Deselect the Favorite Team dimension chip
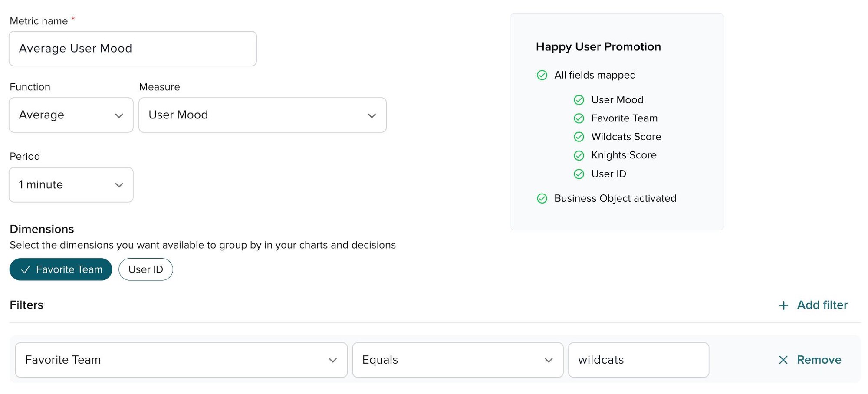This screenshot has height=394, width=868. click(61, 269)
